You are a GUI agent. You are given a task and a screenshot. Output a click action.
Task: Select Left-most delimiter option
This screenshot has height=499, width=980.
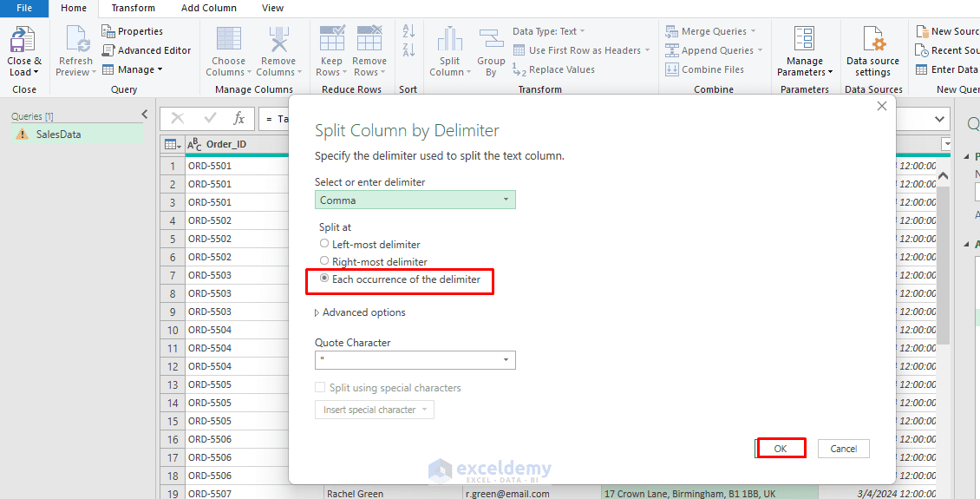324,244
